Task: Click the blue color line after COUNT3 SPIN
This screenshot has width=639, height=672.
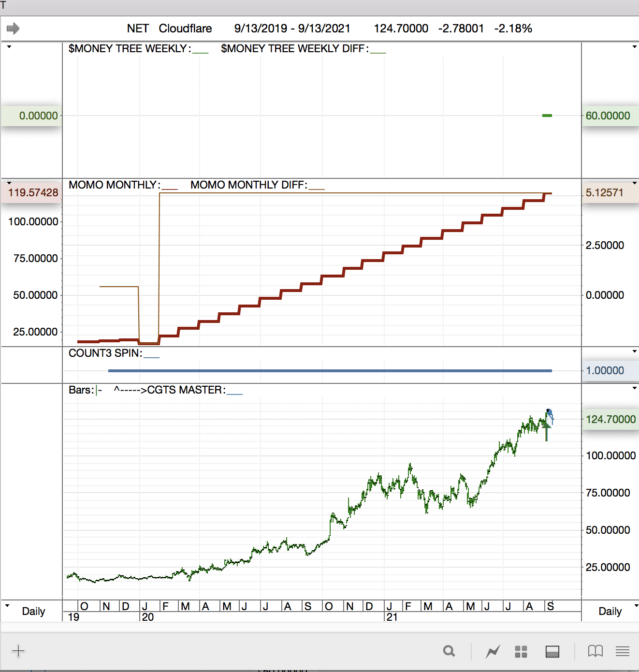Action: tap(151, 357)
